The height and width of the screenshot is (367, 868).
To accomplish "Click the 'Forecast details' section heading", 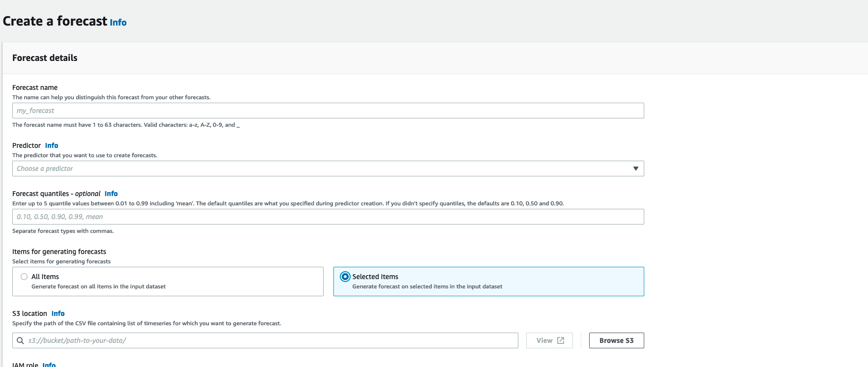I will click(45, 58).
